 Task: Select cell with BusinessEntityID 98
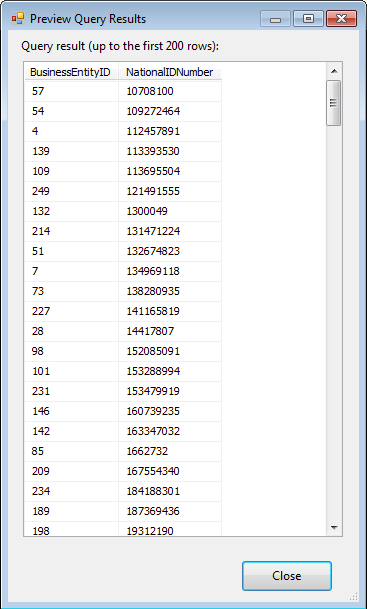coord(71,351)
